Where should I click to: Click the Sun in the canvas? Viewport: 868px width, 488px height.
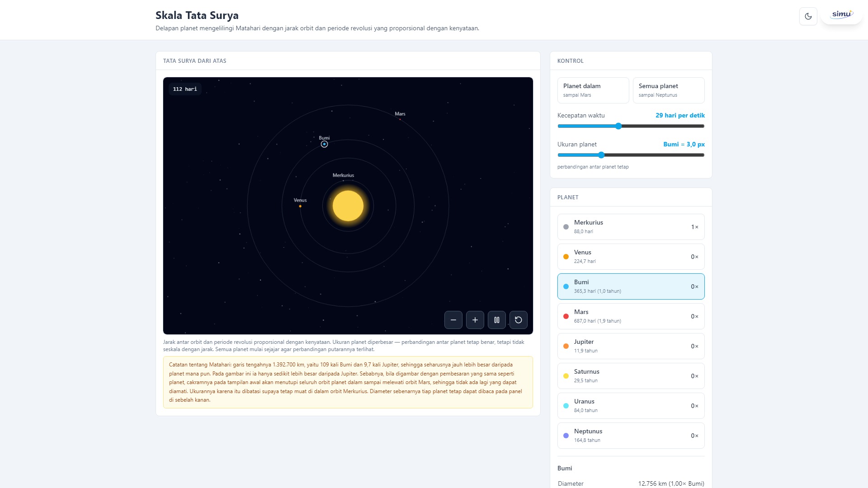[x=348, y=206]
